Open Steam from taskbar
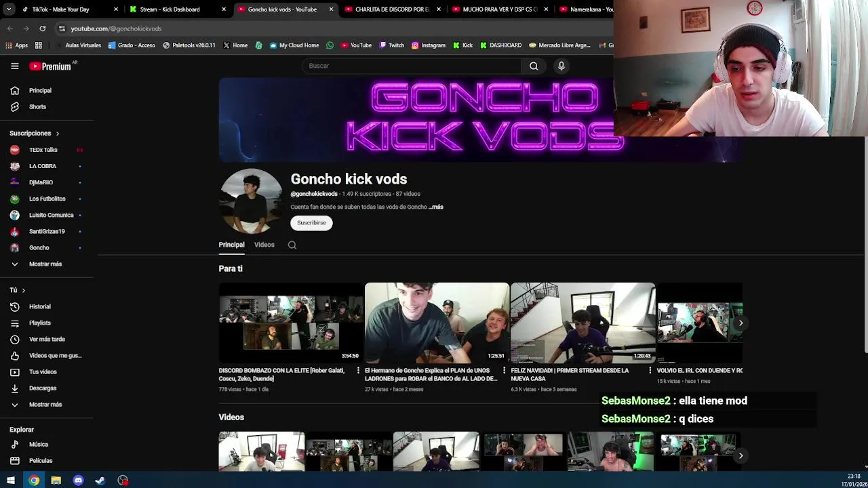Image resolution: width=868 pixels, height=488 pixels. [100, 480]
